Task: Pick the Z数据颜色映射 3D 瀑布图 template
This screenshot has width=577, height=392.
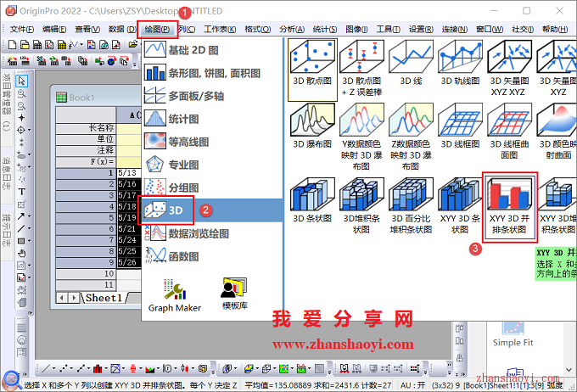Action: click(411, 137)
